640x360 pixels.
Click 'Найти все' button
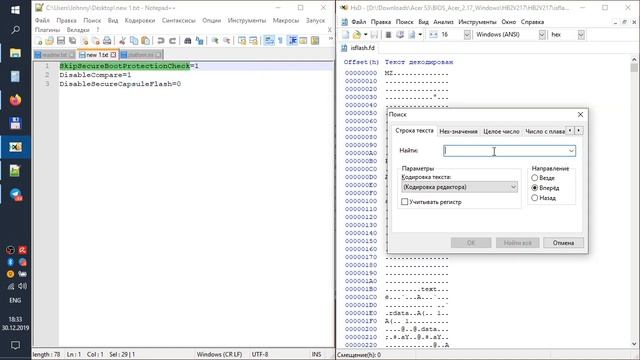tap(518, 243)
